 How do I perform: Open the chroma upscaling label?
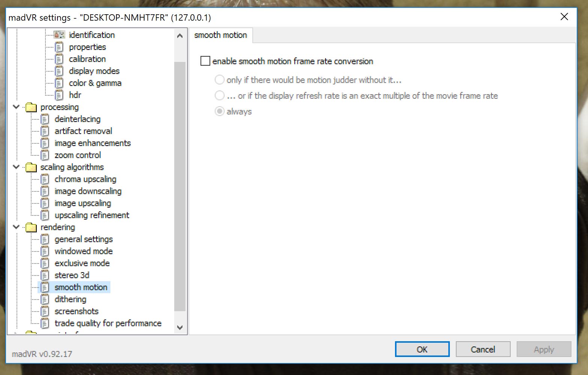86,179
